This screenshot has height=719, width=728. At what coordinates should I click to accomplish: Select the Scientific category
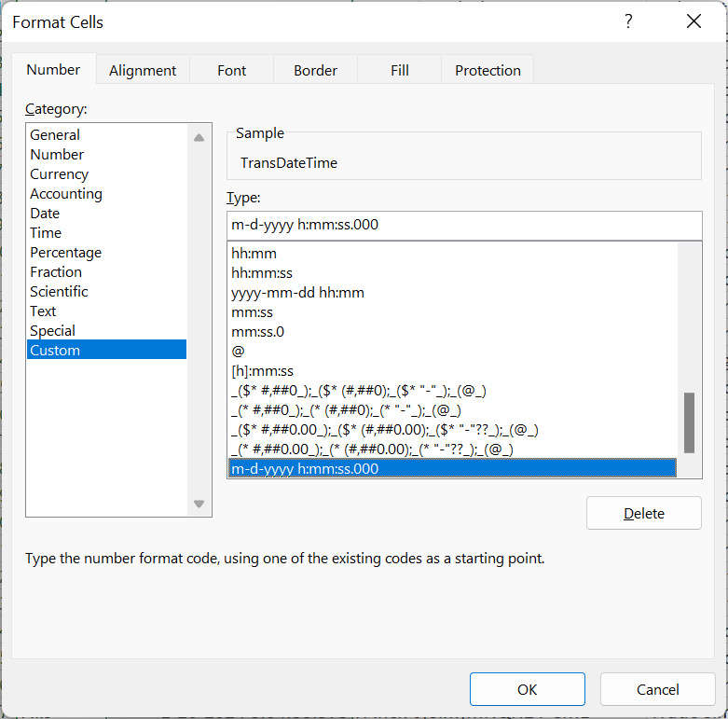(x=59, y=292)
